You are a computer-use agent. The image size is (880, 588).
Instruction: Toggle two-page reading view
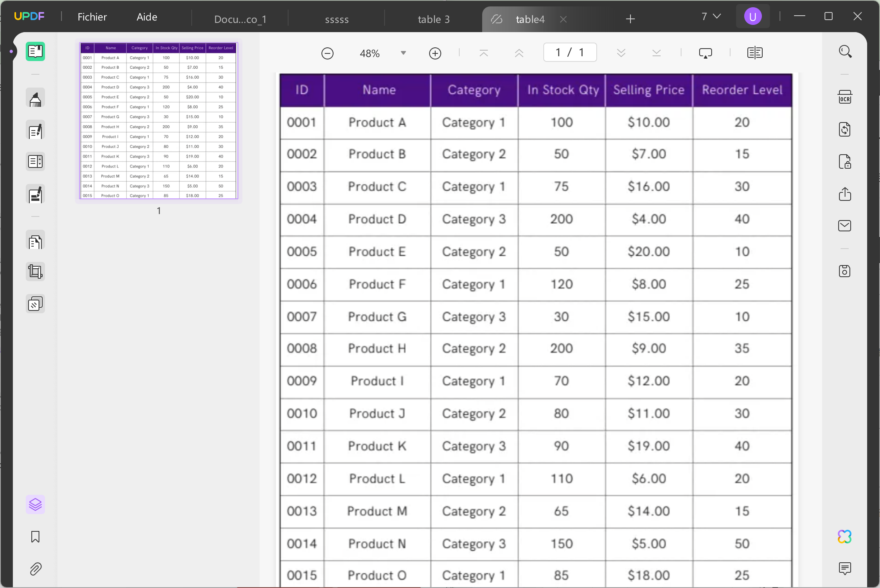(755, 53)
